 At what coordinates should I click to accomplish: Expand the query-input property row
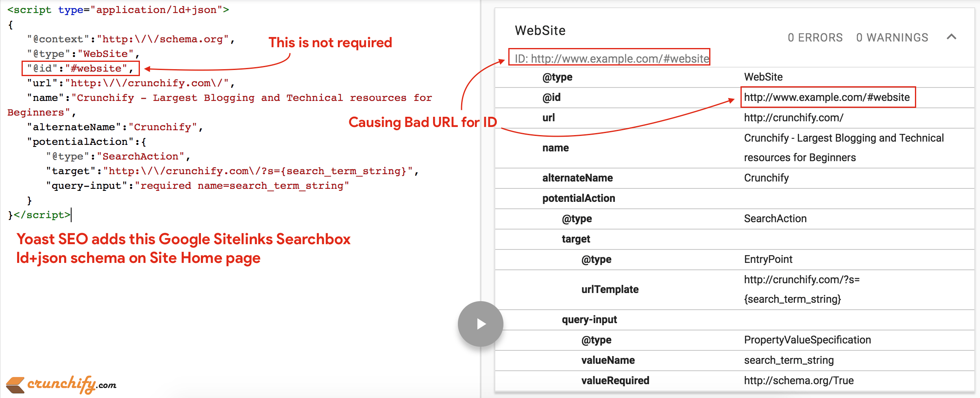590,319
